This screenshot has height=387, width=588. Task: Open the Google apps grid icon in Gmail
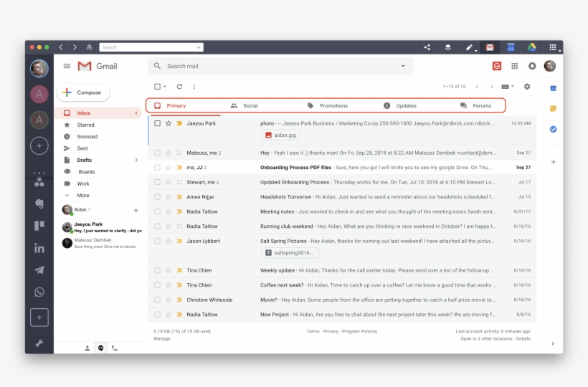pyautogui.click(x=515, y=66)
